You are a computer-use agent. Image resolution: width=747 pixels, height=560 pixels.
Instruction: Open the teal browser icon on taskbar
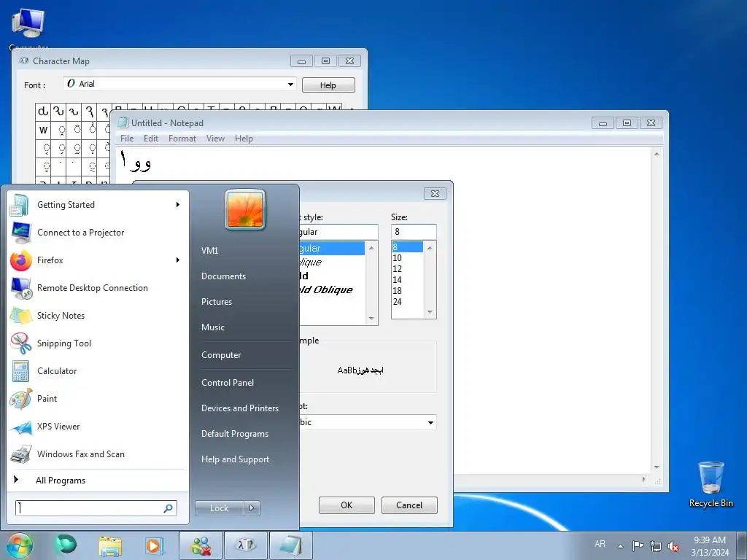(65, 545)
